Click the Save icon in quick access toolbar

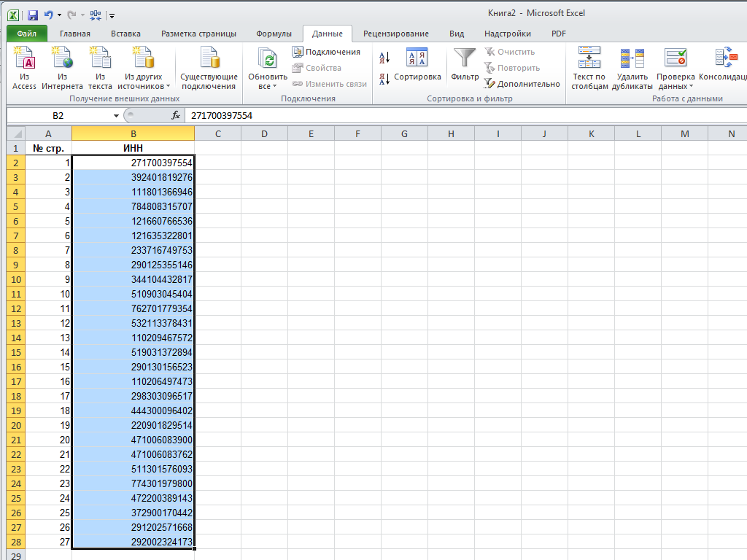(32, 15)
